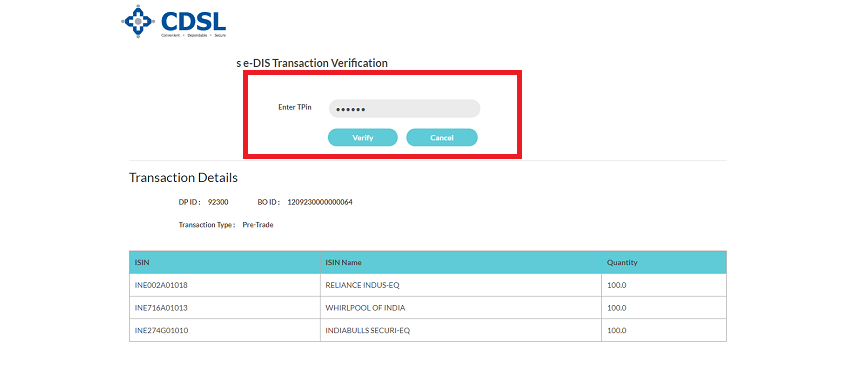Focus the Enter TPin input field
850x392 pixels.
(404, 108)
